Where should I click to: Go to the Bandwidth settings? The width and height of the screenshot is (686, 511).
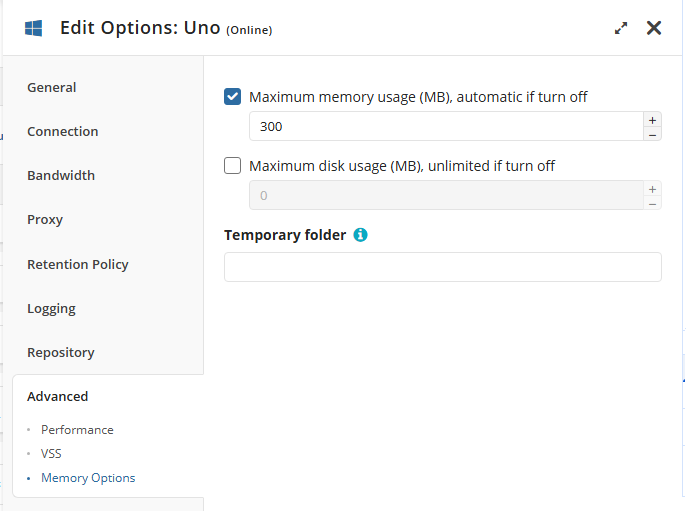(x=61, y=175)
